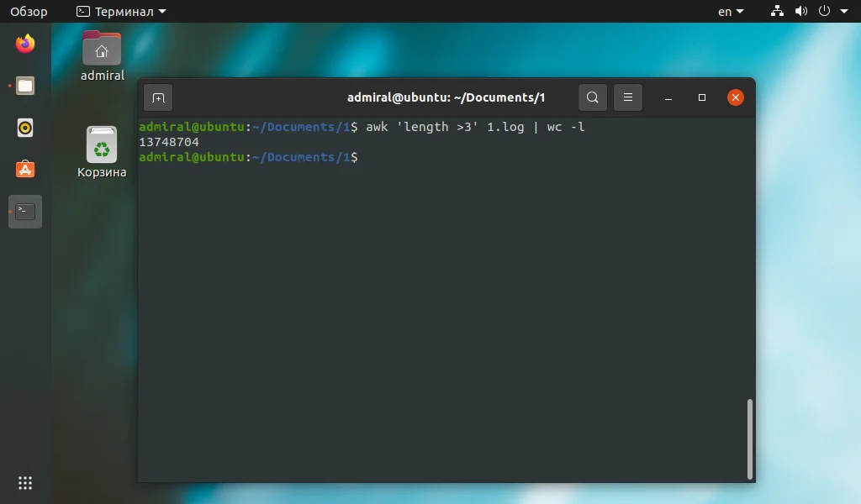Open a new terminal tab
Image resolution: width=861 pixels, height=504 pixels.
coord(158,97)
